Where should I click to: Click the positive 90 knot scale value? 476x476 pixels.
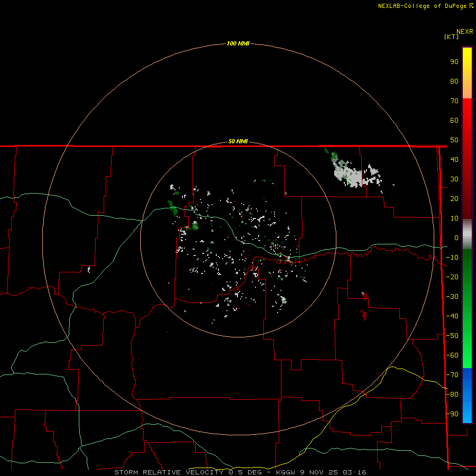pos(454,62)
